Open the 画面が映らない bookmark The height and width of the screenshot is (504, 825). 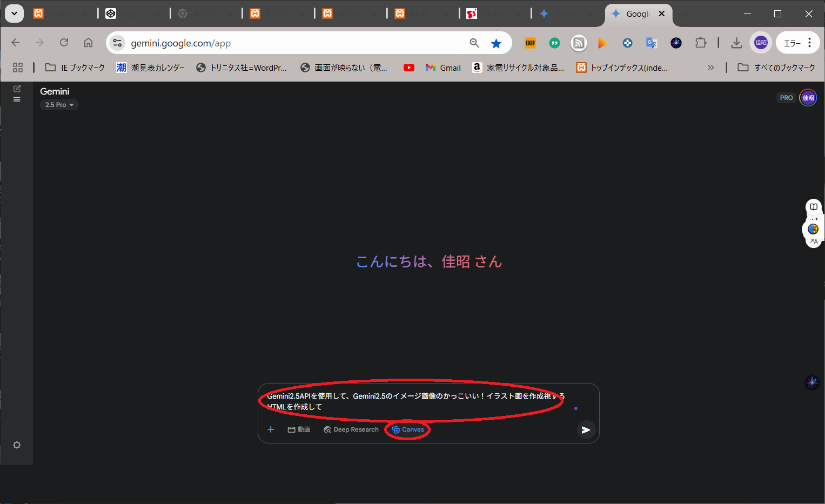pos(344,68)
